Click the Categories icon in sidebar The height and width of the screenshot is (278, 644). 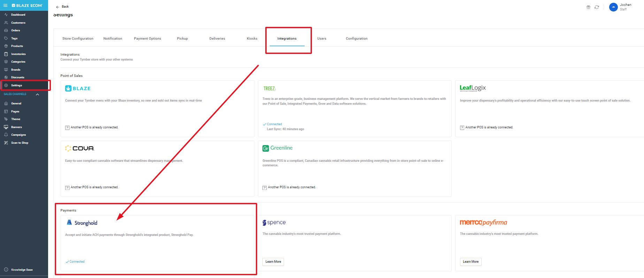click(x=6, y=62)
